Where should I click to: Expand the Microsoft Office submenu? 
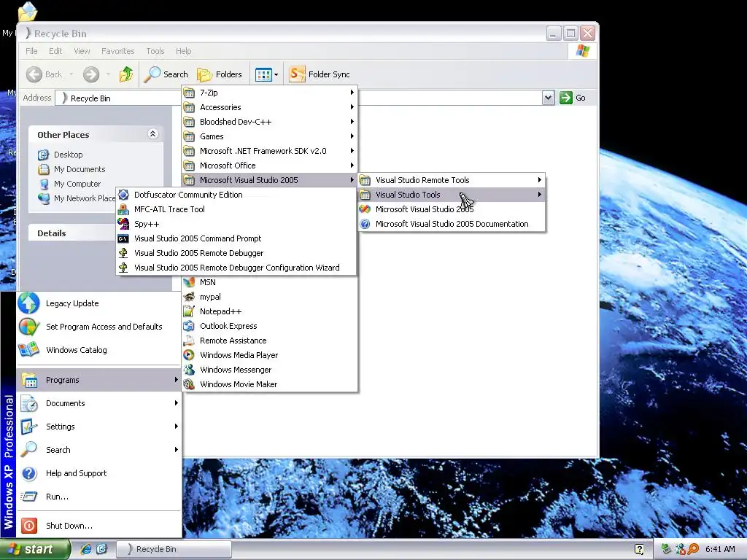pos(270,166)
